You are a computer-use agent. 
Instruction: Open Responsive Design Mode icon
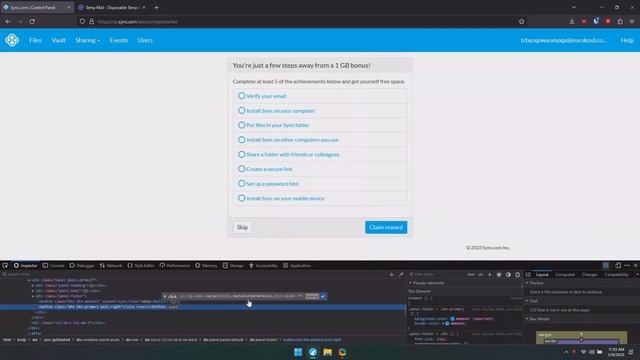pos(618,265)
